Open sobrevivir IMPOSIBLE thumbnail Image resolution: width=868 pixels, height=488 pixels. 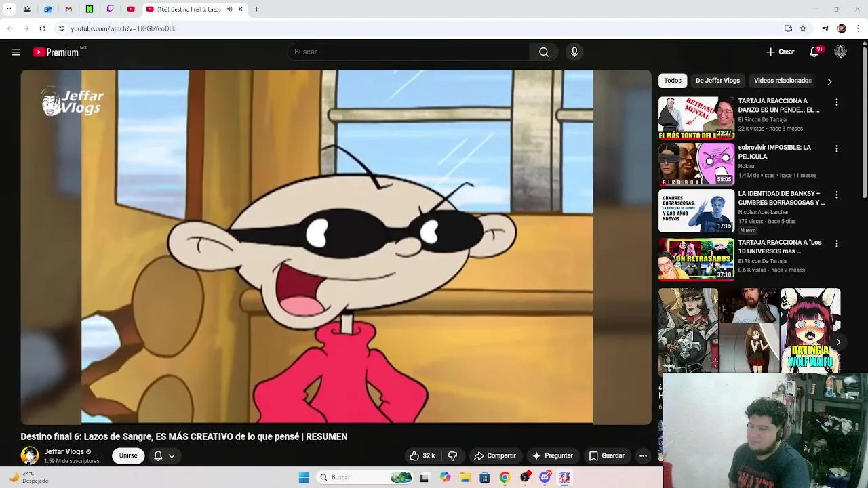click(x=696, y=164)
